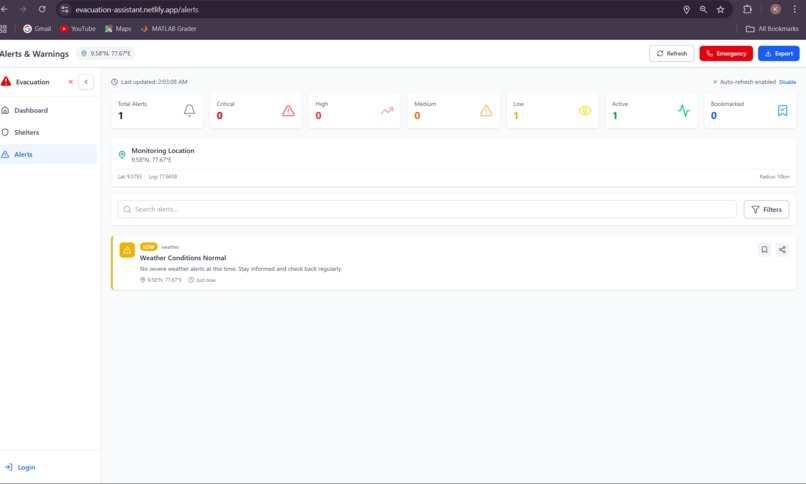Export the alerts data
The image size is (806, 484).
pos(778,53)
